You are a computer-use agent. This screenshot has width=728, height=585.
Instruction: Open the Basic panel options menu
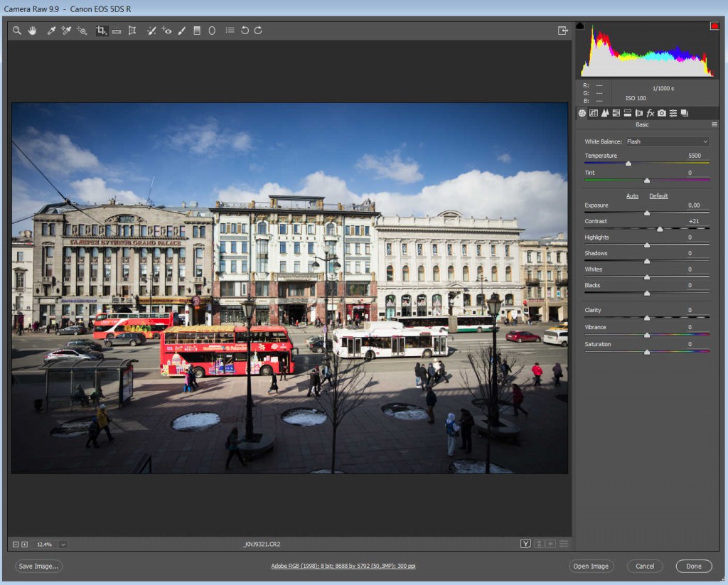pos(714,124)
